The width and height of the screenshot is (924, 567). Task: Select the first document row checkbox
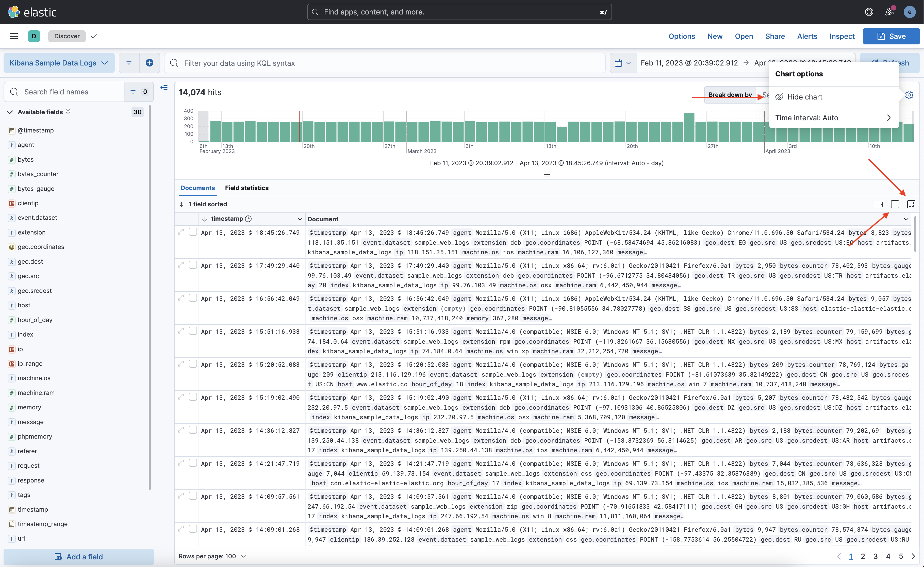coord(193,232)
